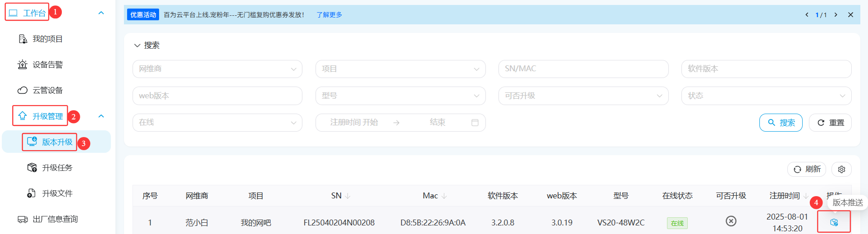The height and width of the screenshot is (234, 868).
Task: Dismiss the promotion banner with X icon
Action: tap(850, 15)
